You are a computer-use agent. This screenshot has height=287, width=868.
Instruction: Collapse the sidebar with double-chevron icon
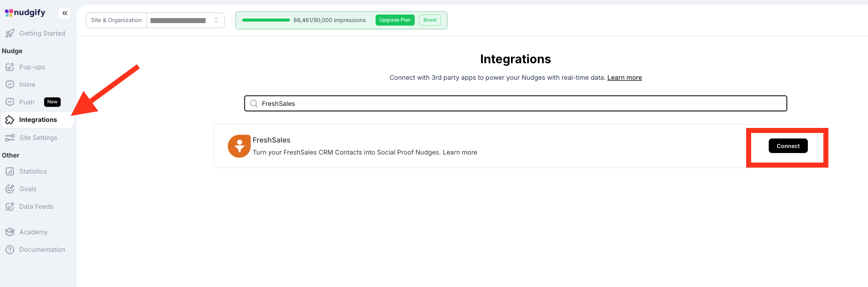pyautogui.click(x=65, y=13)
